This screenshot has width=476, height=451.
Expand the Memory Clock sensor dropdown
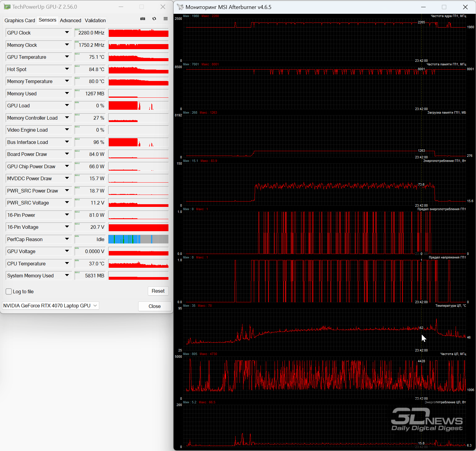(67, 45)
